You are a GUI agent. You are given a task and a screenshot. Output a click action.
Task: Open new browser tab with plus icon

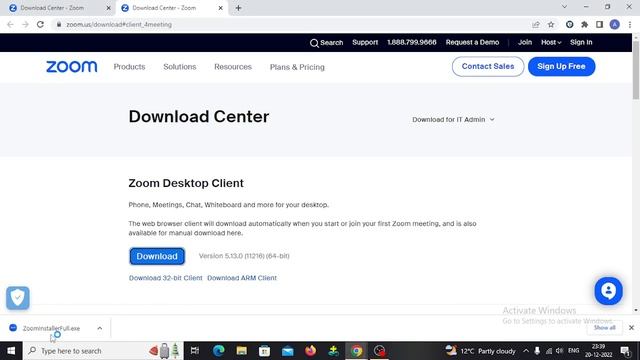pyautogui.click(x=238, y=8)
